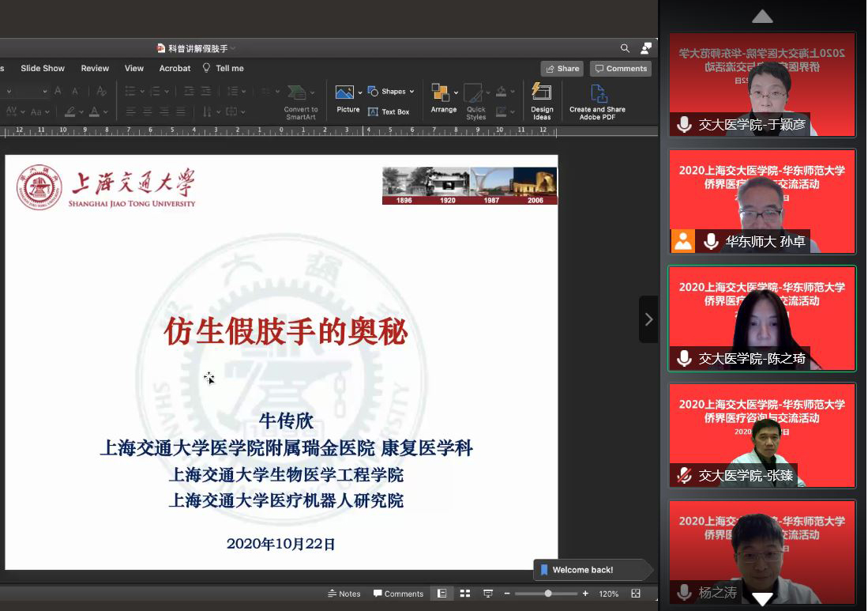Click Create and Share Adobe PDF
This screenshot has width=868, height=611.
pyautogui.click(x=597, y=102)
